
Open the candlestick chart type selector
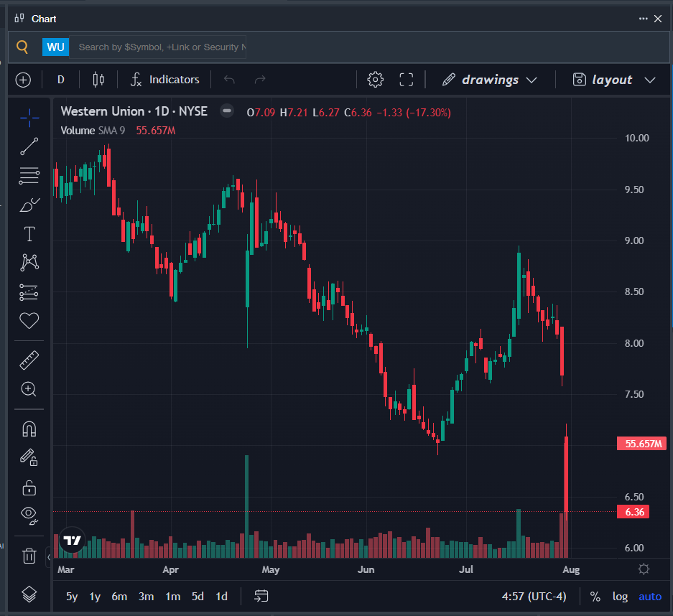98,80
